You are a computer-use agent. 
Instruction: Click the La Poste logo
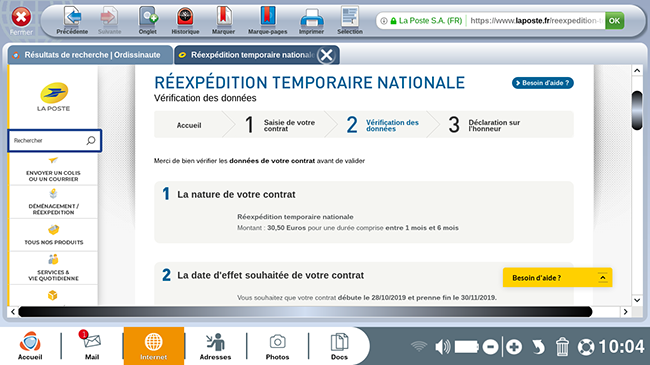tap(53, 97)
